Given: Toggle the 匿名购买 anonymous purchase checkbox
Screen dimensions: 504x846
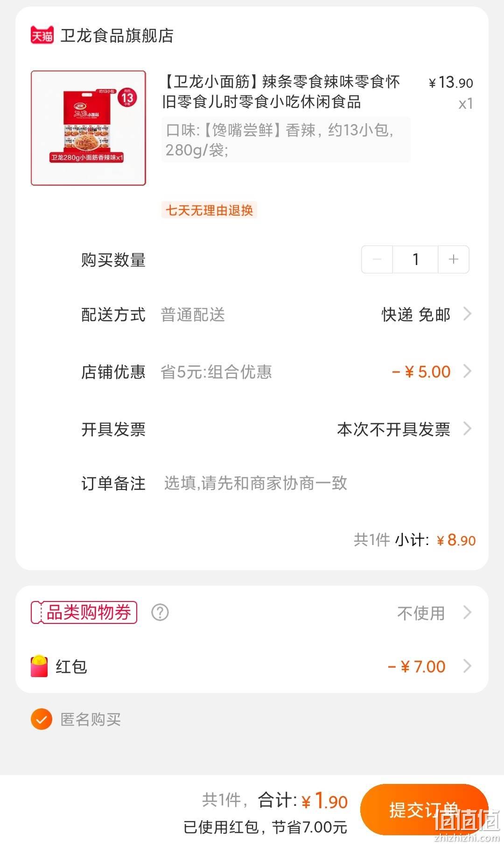Looking at the screenshot, I should point(41,719).
